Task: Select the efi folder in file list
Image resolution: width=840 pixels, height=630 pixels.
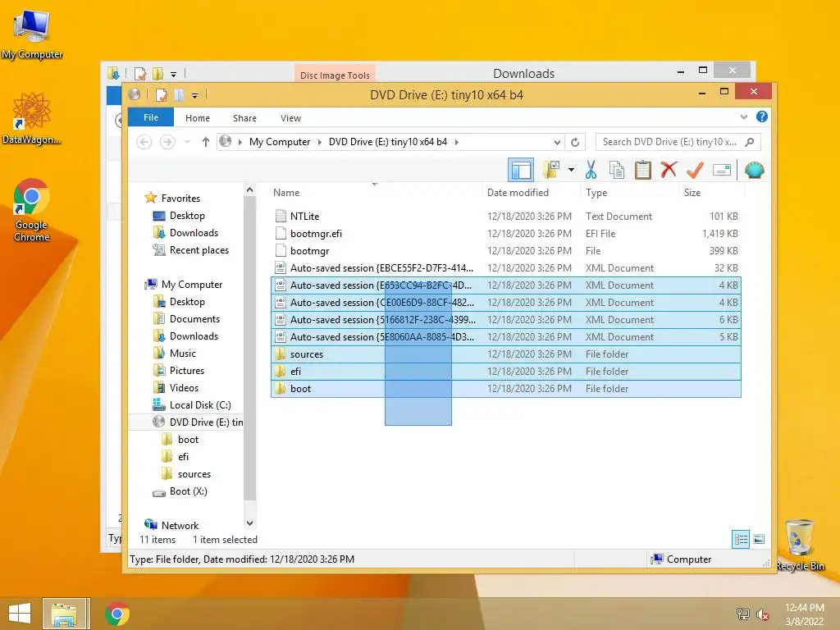Action: pyautogui.click(x=506, y=372)
